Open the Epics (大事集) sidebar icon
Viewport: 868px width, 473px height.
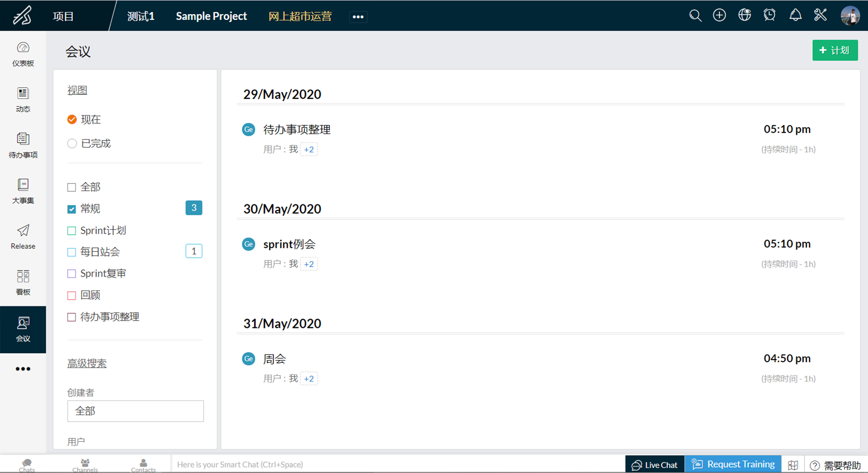coord(23,191)
